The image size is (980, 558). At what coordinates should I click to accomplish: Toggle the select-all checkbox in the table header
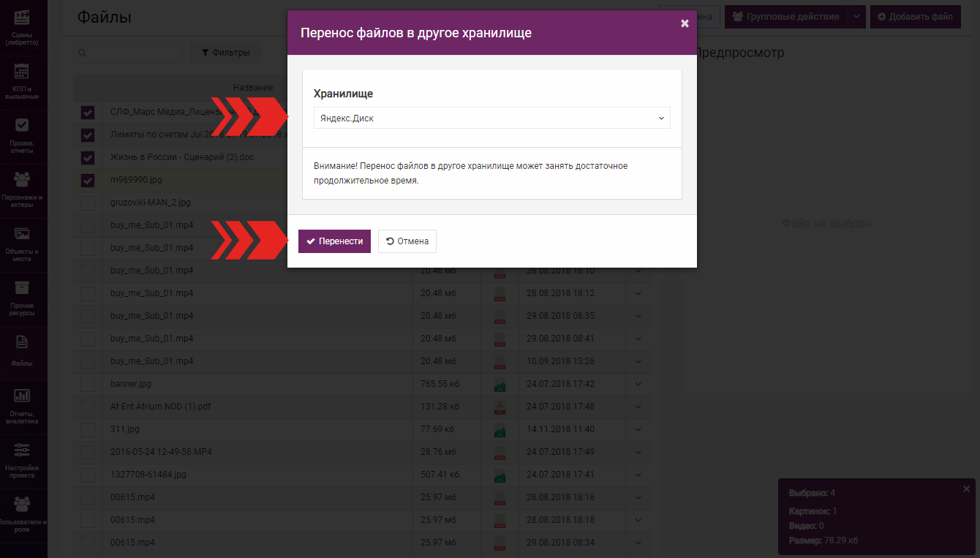[x=88, y=88]
